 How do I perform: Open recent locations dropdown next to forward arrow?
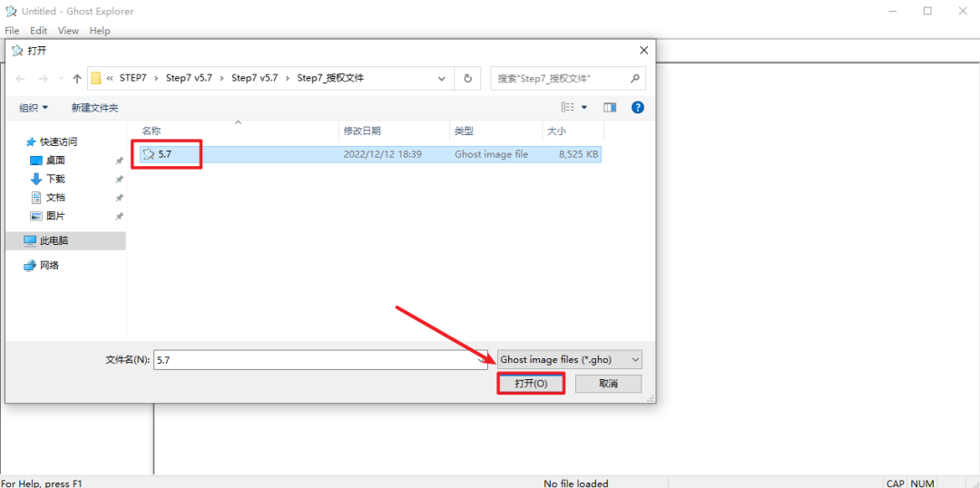click(61, 79)
